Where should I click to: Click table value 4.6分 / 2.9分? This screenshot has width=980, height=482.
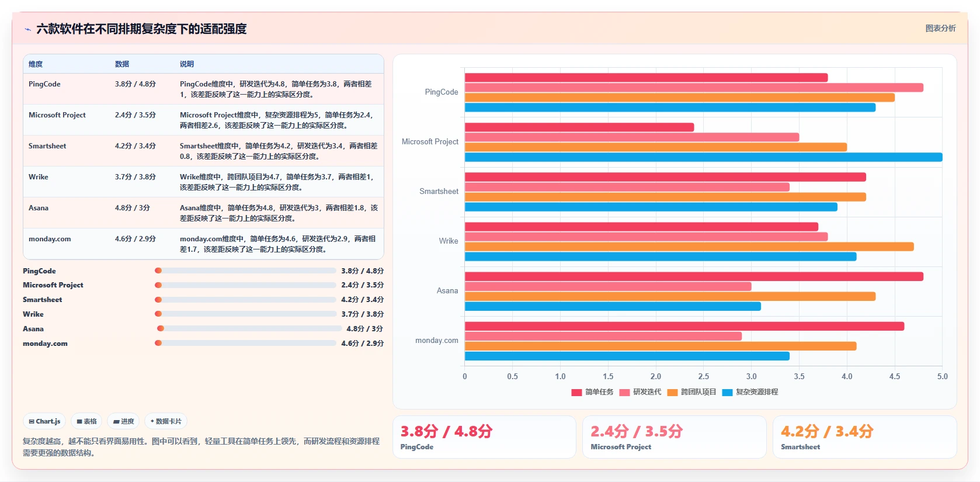click(135, 239)
